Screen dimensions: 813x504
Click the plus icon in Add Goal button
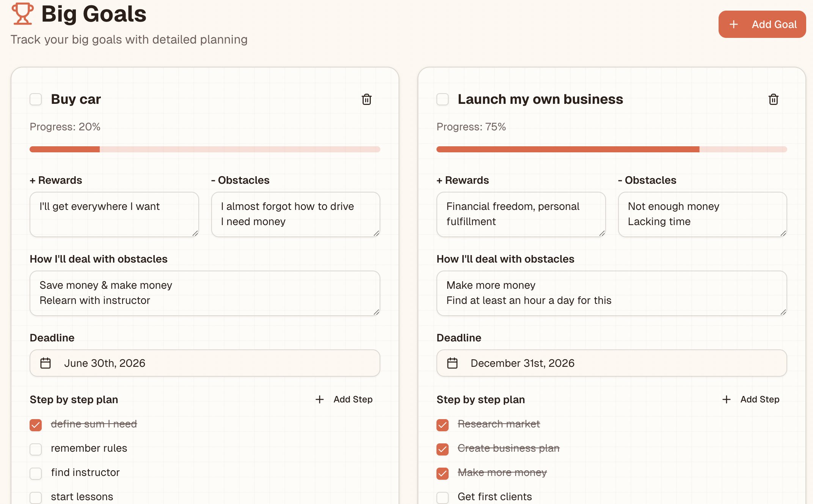[734, 24]
